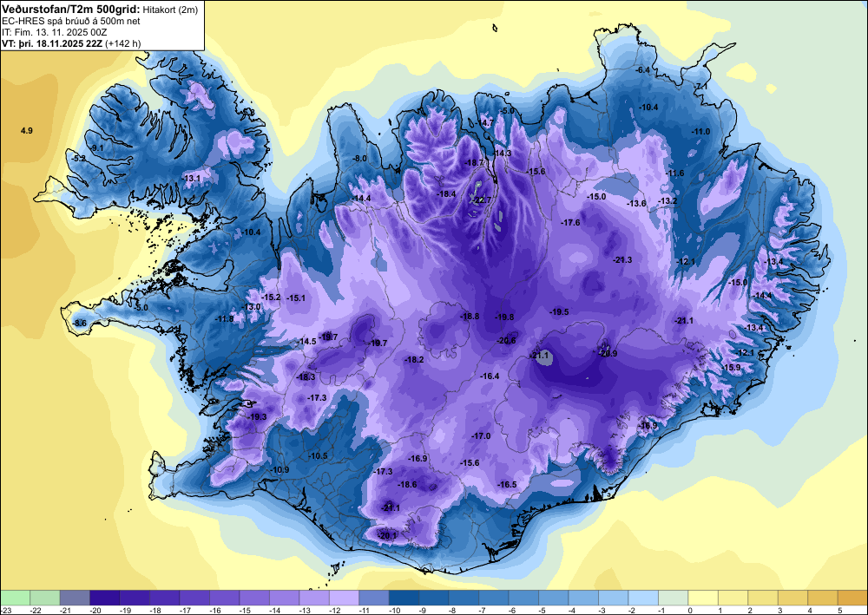Select the -16.5 temperature label
The height and width of the screenshot is (615, 868).
(x=507, y=485)
